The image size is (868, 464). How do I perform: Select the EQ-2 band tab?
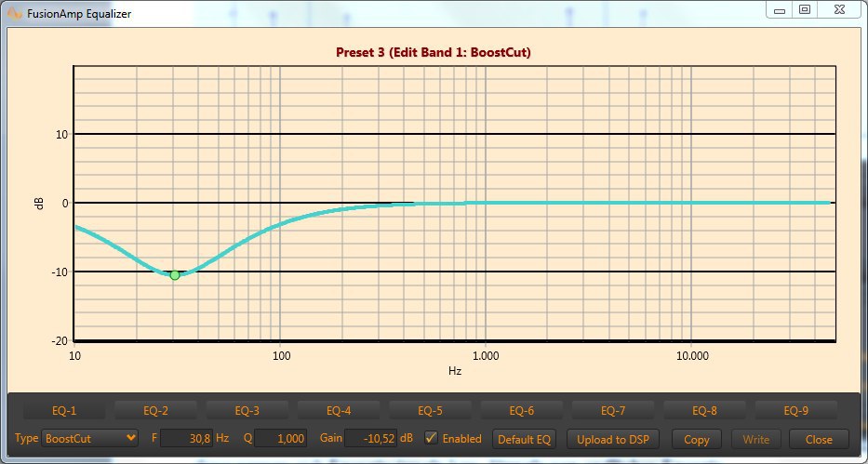pos(155,411)
